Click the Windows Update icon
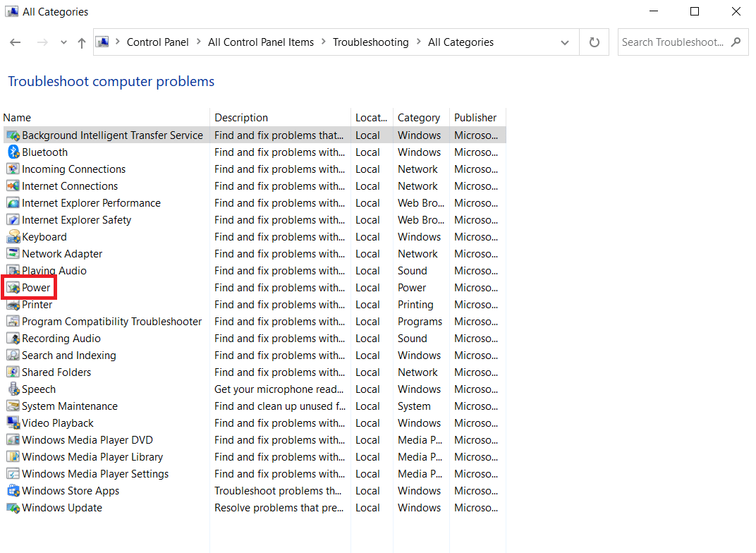Screen dimensions: 756x553 [13, 508]
